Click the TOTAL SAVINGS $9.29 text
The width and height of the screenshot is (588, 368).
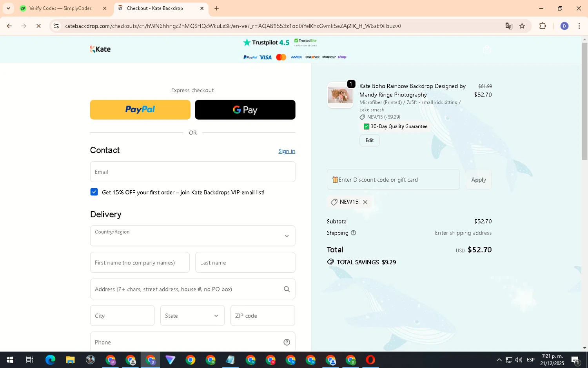366,262
